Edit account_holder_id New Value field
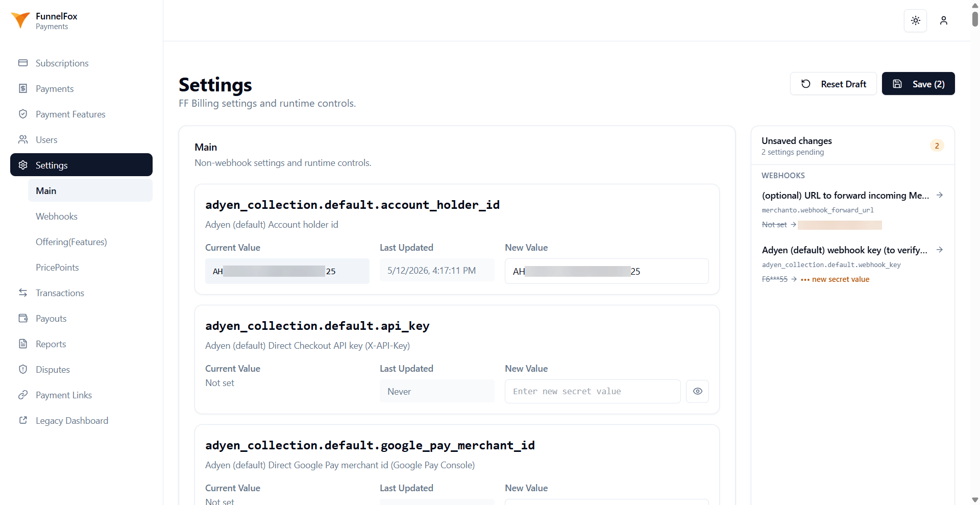 [606, 271]
